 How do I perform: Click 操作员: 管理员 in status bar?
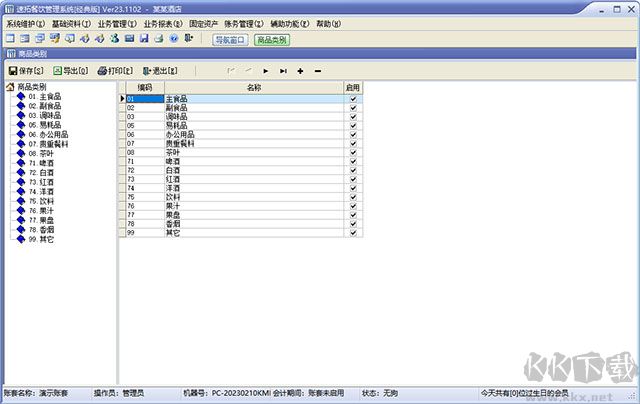coord(119,393)
